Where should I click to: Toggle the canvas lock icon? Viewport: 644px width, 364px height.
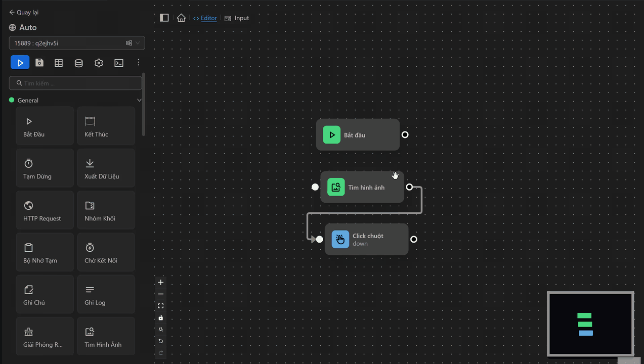click(161, 317)
